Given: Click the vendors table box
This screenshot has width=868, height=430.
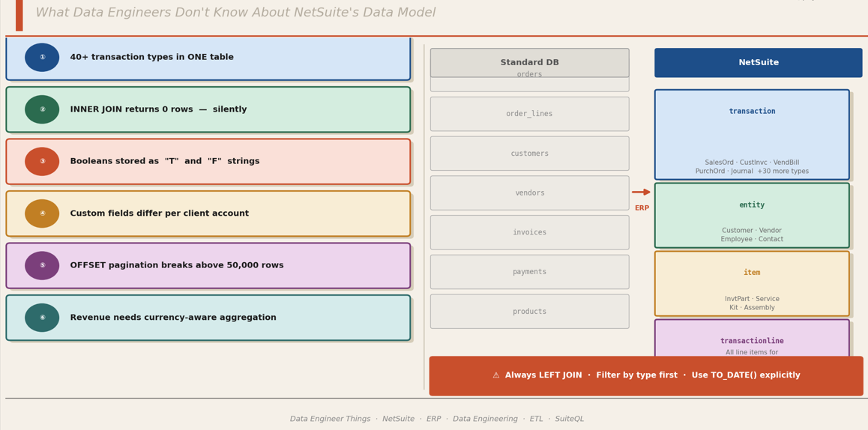Looking at the screenshot, I should coord(530,193).
